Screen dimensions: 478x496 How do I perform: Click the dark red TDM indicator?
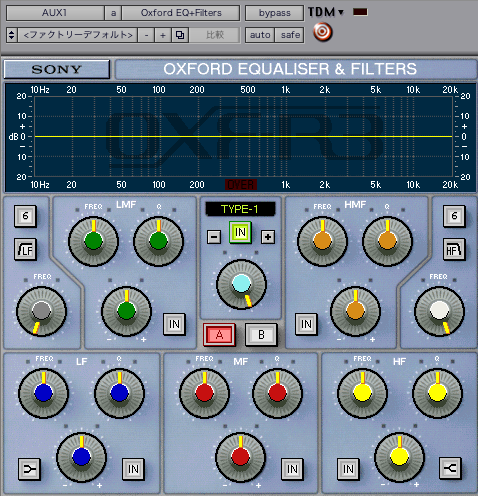(360, 12)
